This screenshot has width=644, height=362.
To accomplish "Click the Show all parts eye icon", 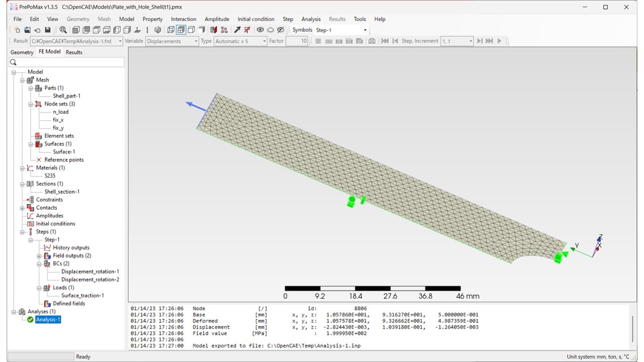I will tap(260, 30).
